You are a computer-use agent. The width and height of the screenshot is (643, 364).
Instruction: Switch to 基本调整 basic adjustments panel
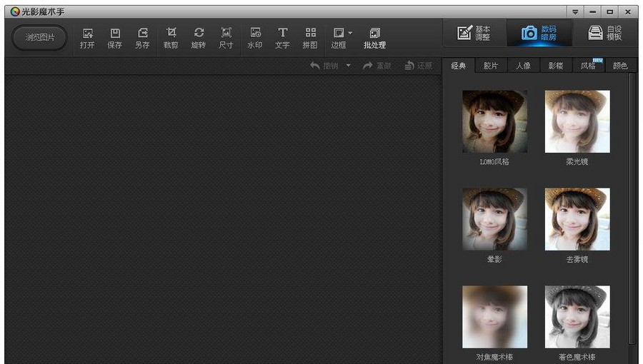474,33
